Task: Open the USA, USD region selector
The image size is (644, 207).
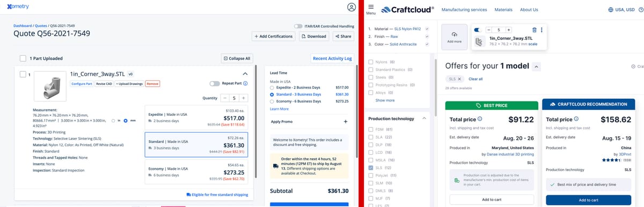Action: [621, 10]
